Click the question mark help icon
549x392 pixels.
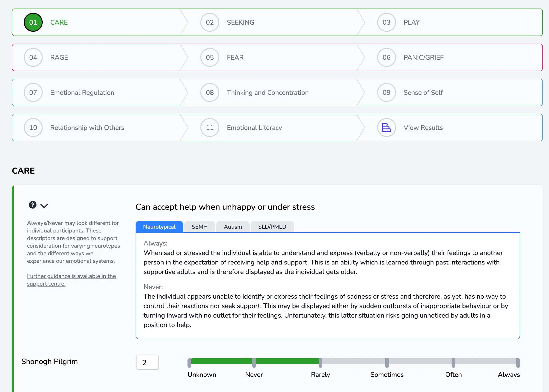pos(32,205)
